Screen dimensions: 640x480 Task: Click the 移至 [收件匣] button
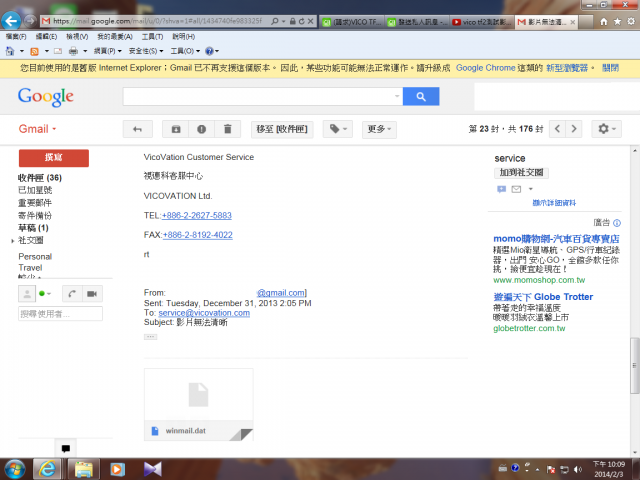pyautogui.click(x=282, y=129)
